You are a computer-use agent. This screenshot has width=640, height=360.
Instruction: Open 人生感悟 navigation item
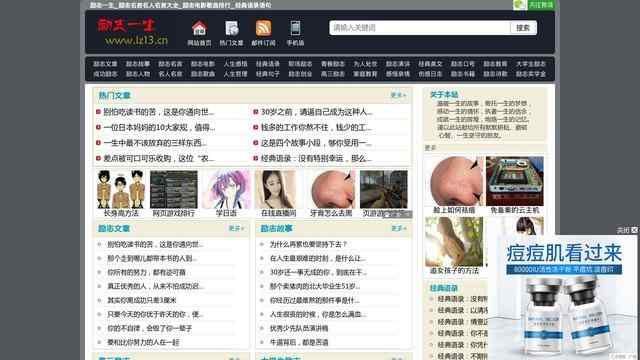pos(236,64)
